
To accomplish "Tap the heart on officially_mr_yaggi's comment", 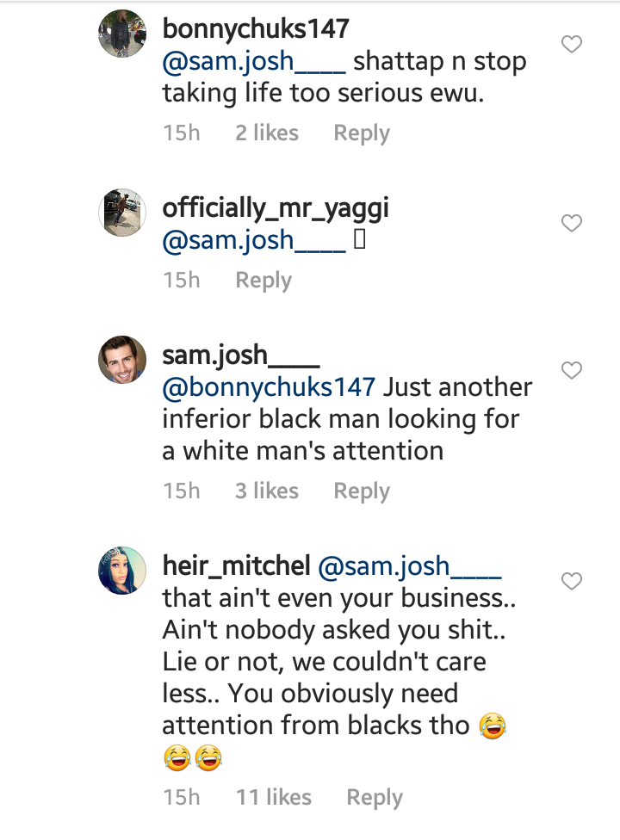I will (572, 224).
